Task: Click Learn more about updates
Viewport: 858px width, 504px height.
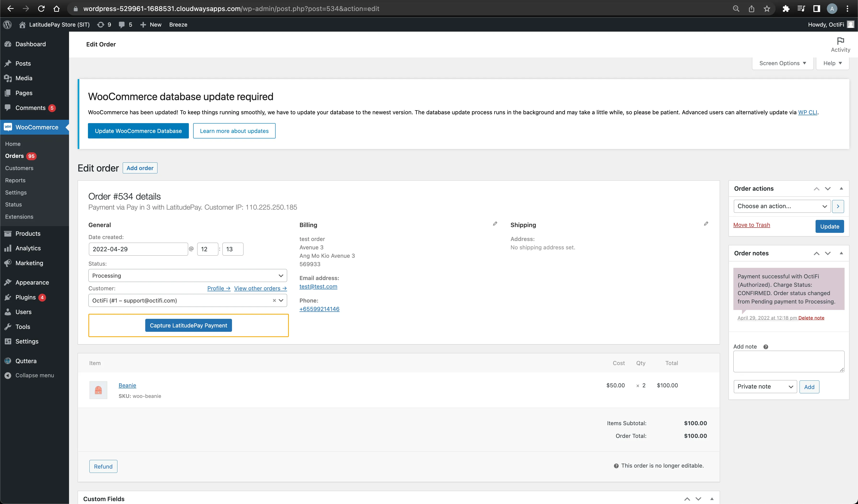Action: point(234,131)
